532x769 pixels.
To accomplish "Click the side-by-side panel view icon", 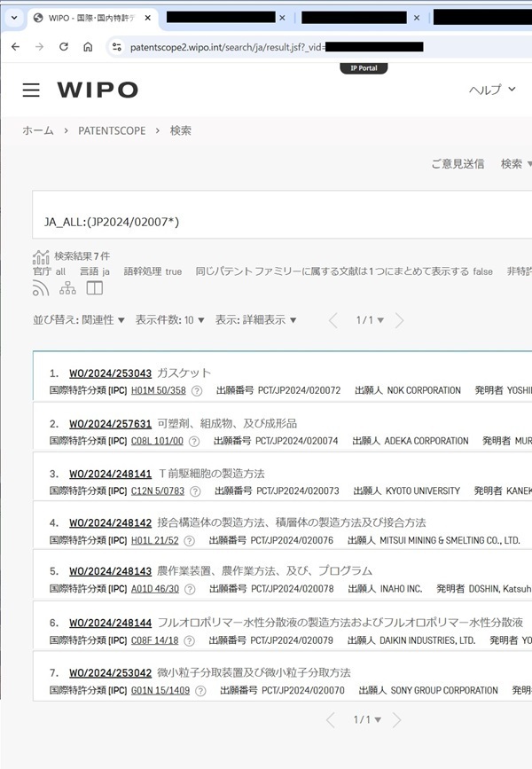I will click(x=94, y=288).
